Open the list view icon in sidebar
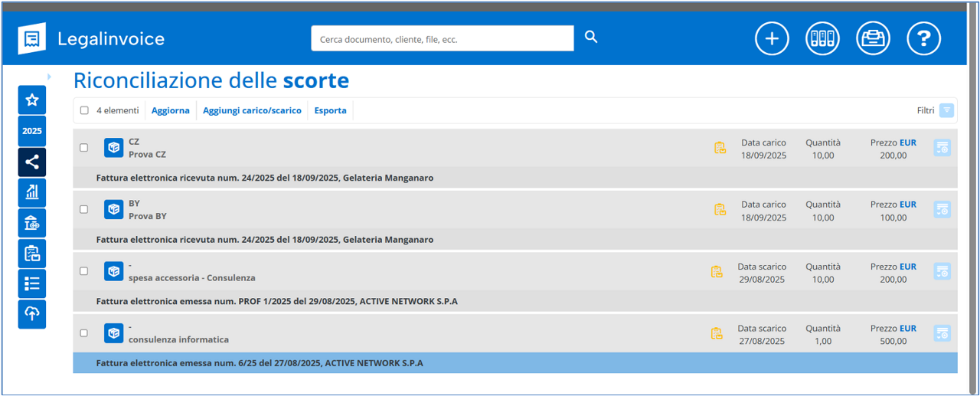 coord(32,283)
